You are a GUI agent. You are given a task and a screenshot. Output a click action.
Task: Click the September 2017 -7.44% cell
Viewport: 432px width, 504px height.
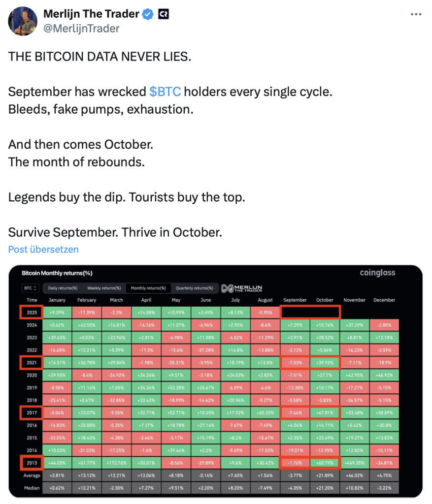tap(295, 413)
